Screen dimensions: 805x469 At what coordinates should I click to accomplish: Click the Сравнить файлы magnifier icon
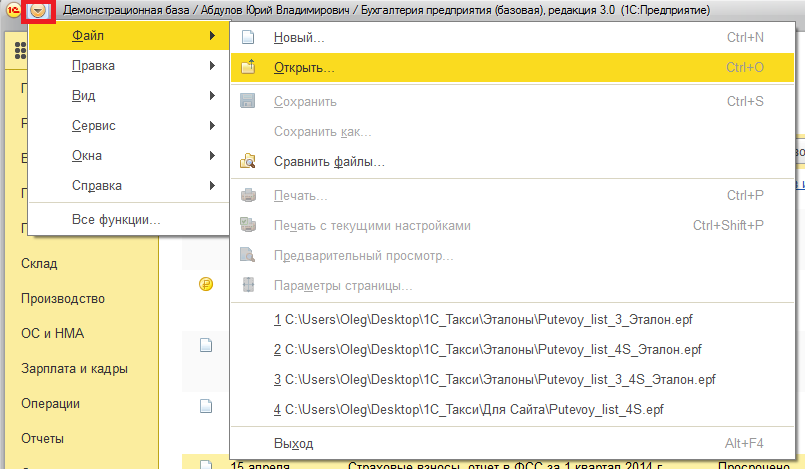[x=249, y=161]
